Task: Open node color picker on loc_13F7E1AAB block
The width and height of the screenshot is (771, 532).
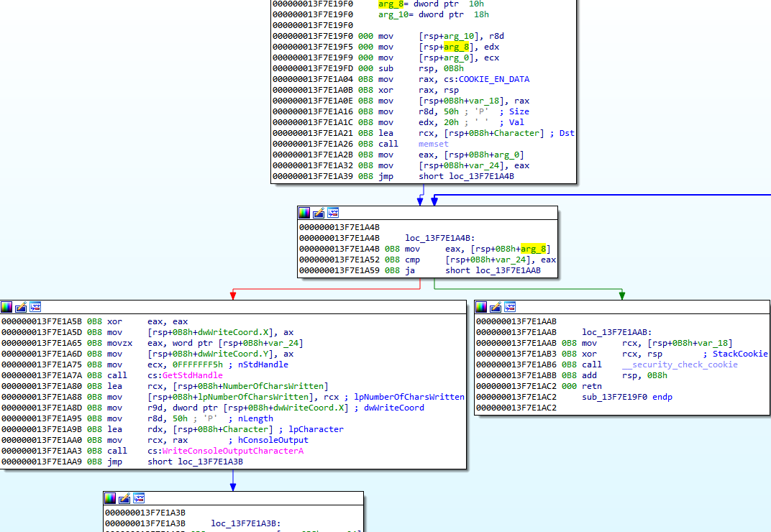Action: click(x=481, y=307)
